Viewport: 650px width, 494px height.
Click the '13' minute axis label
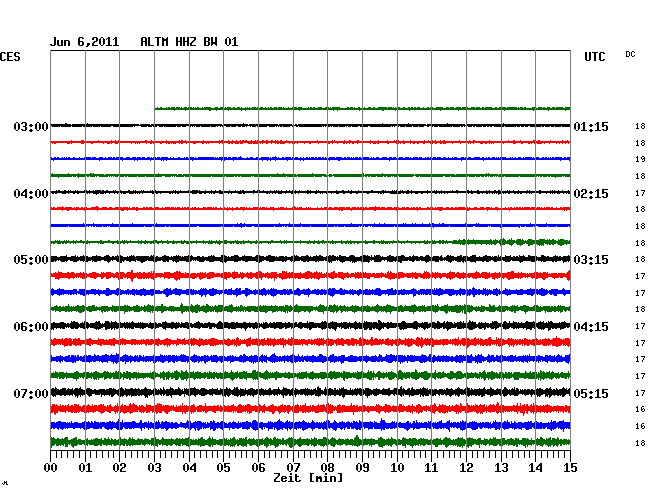501,467
